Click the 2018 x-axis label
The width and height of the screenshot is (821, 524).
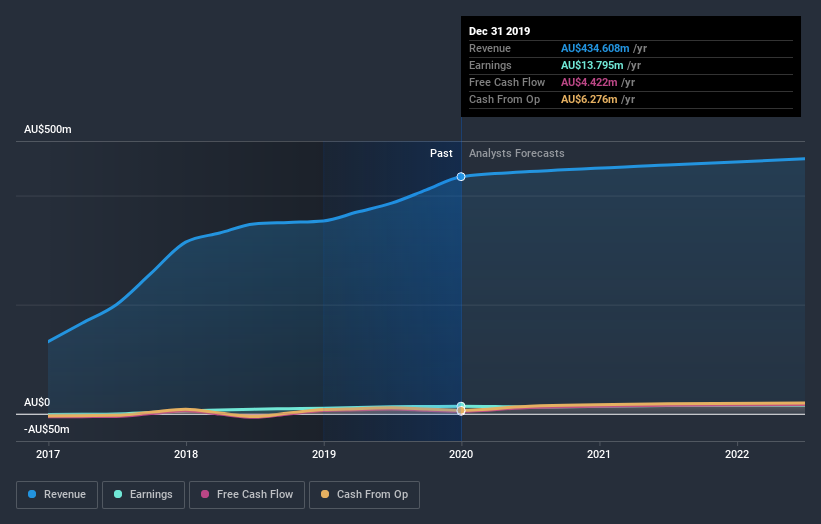point(186,454)
